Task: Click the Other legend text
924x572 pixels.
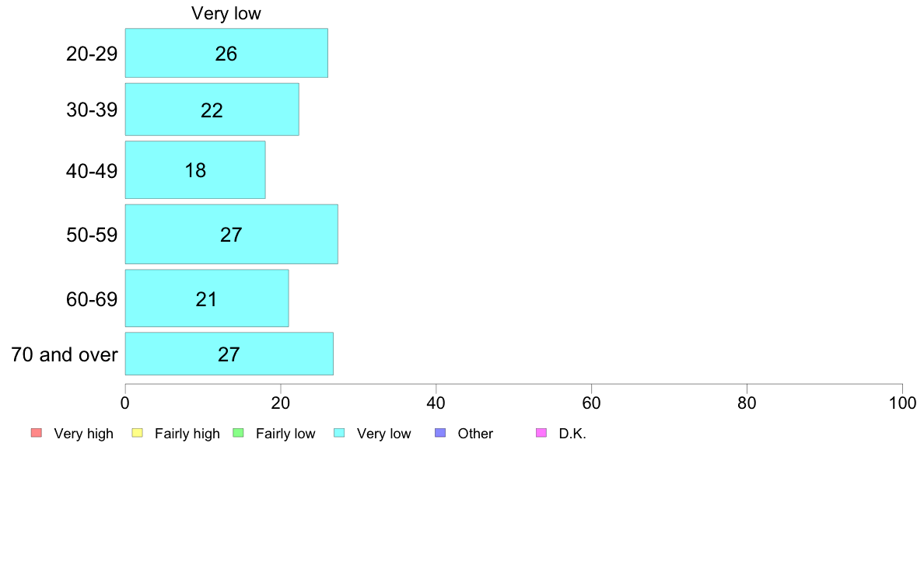Action: (x=475, y=434)
